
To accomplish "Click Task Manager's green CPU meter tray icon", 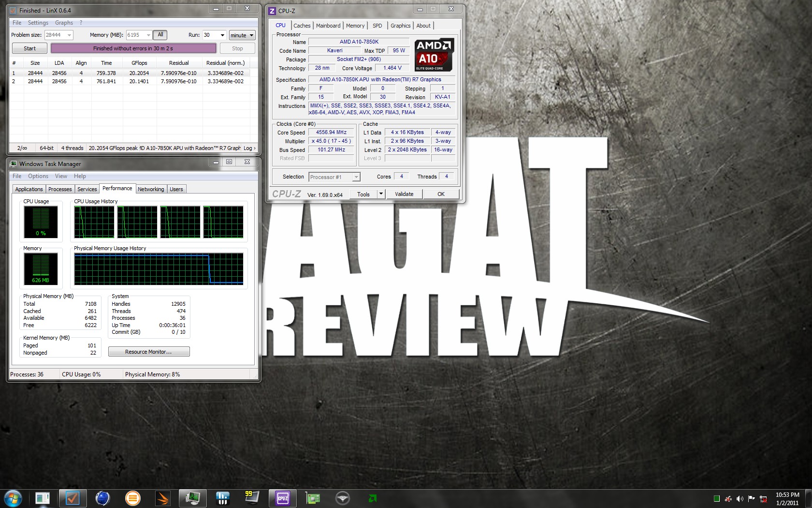I will coord(717,499).
